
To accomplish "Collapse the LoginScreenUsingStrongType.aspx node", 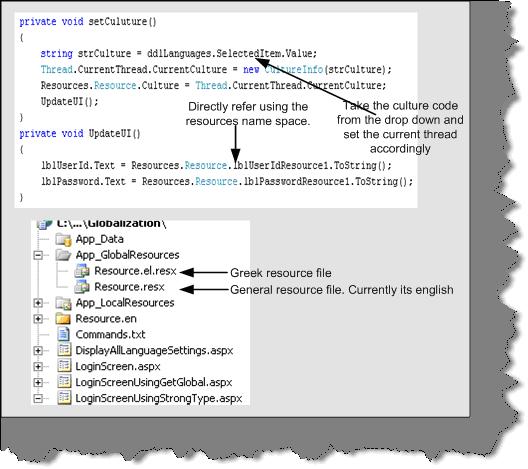I will tap(38, 399).
